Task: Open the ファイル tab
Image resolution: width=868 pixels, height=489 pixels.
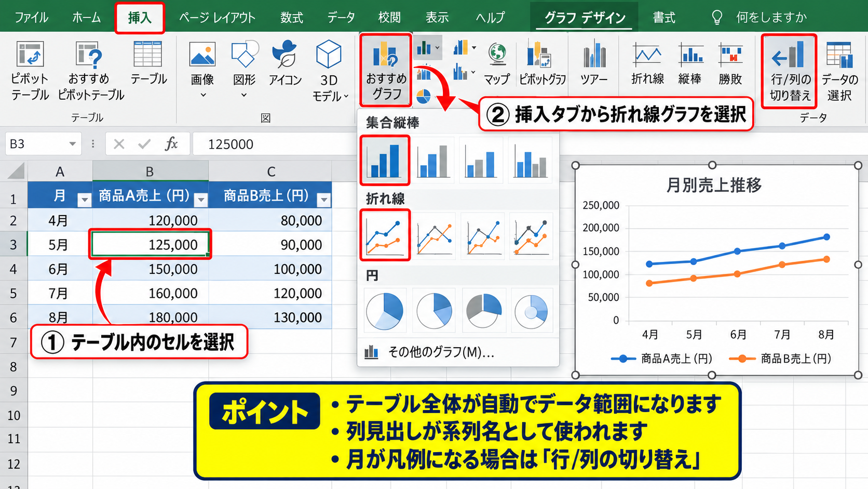Action: click(31, 18)
